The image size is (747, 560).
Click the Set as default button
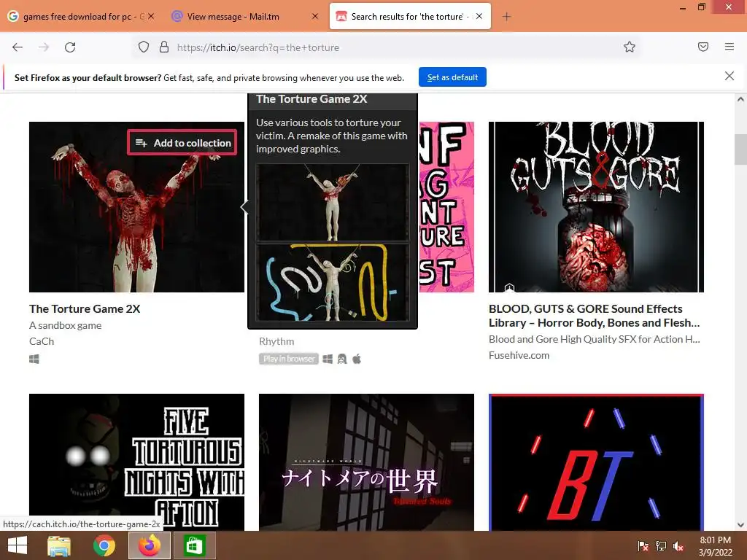(x=452, y=77)
